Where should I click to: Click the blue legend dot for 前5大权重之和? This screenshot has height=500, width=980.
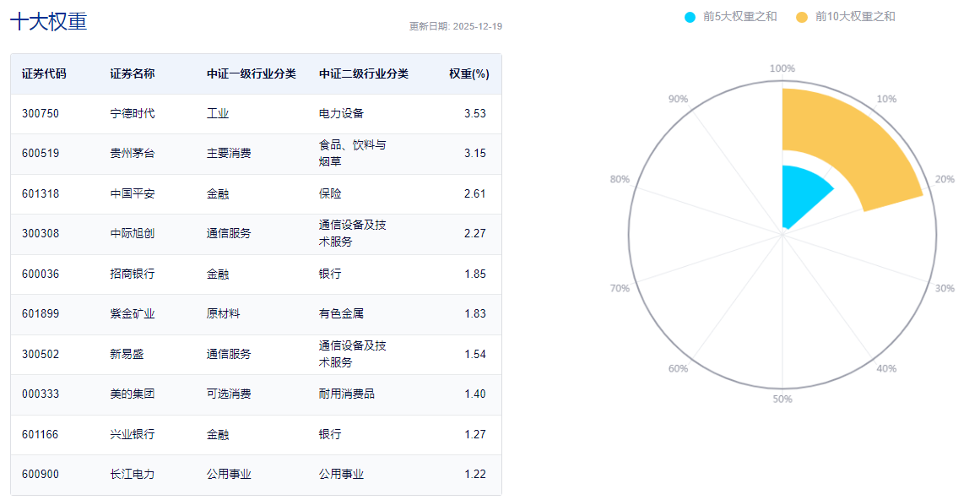690,17
